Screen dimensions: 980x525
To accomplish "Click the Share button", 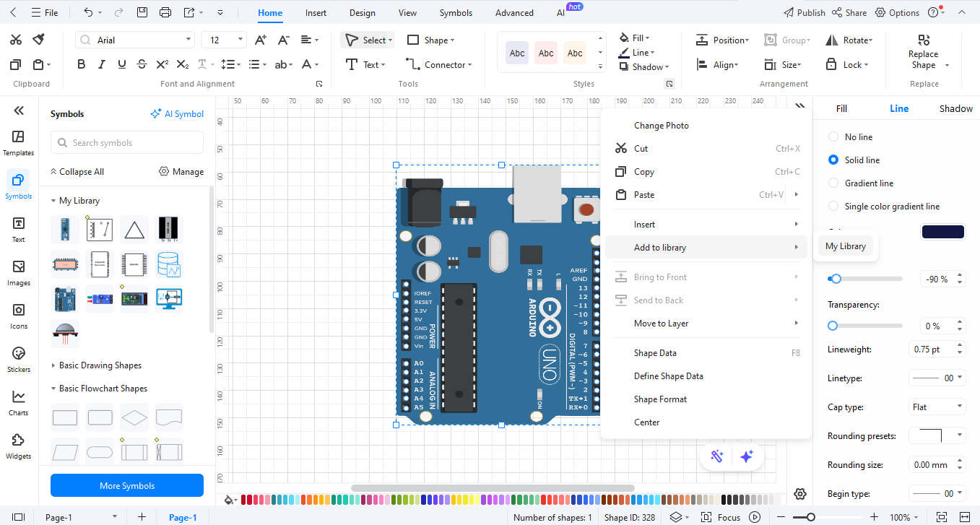I will [x=849, y=12].
